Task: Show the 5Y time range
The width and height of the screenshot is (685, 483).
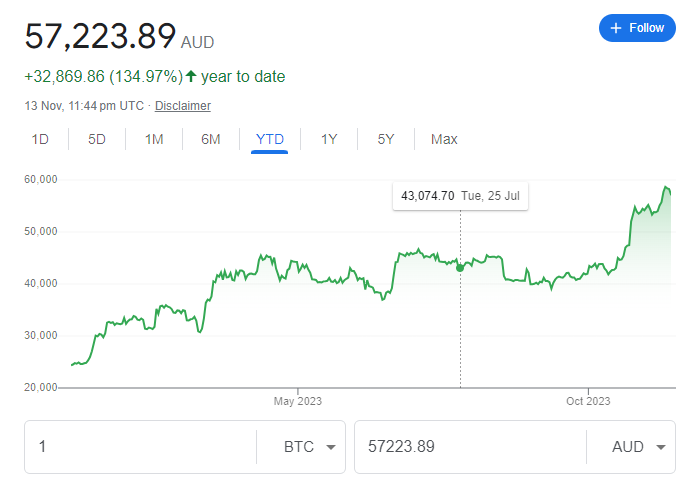Action: tap(386, 139)
